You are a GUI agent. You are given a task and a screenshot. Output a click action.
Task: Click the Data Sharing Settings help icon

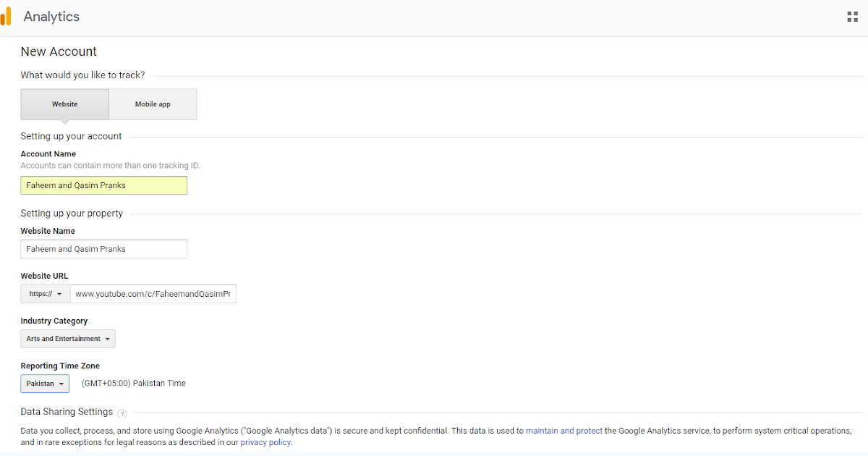click(122, 413)
